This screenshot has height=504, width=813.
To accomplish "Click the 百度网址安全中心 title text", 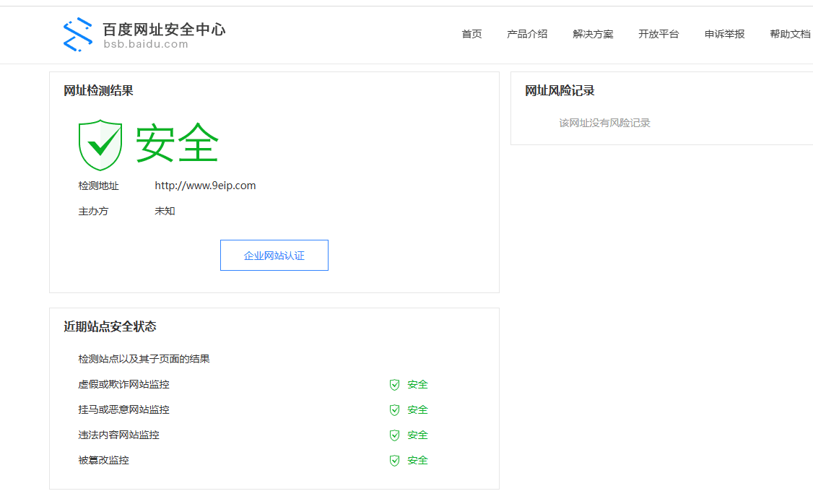I will click(x=164, y=29).
